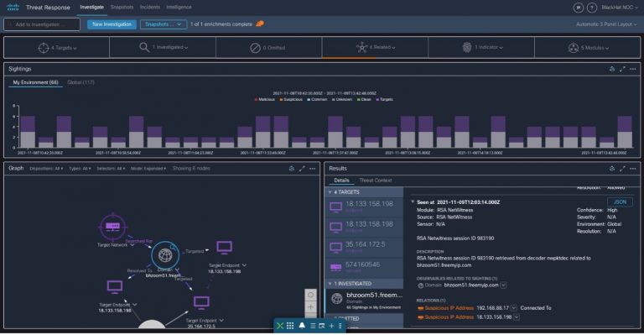Click the plus icon in bottom ribbon
644x335 pixels.
(x=331, y=326)
